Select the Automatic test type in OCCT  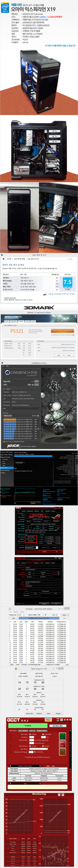(x=43, y=734)
